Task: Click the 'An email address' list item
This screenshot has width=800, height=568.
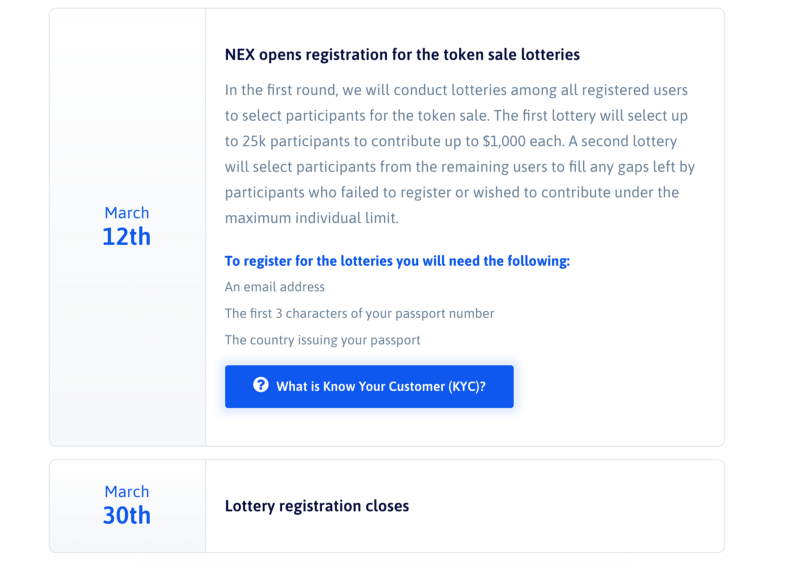Action: (x=275, y=287)
